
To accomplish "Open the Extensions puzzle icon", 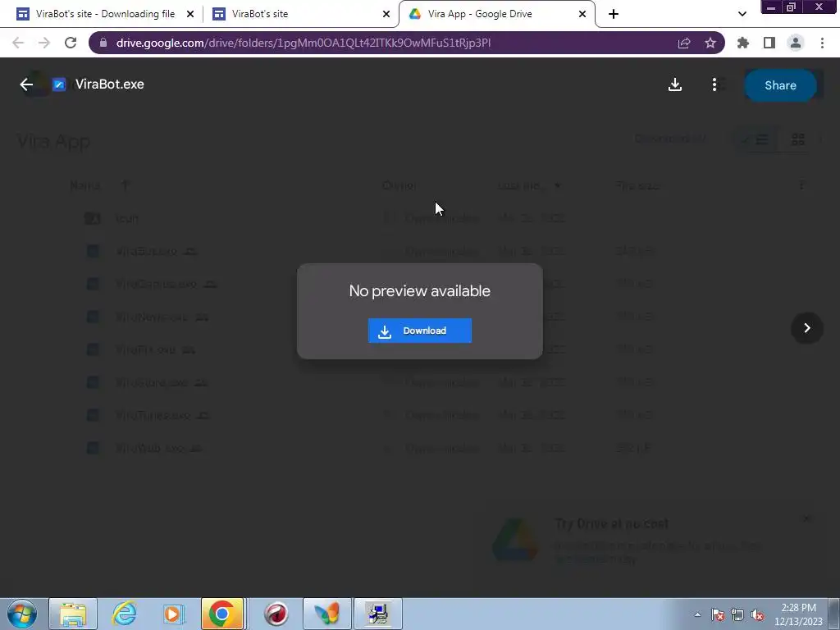I will click(743, 43).
